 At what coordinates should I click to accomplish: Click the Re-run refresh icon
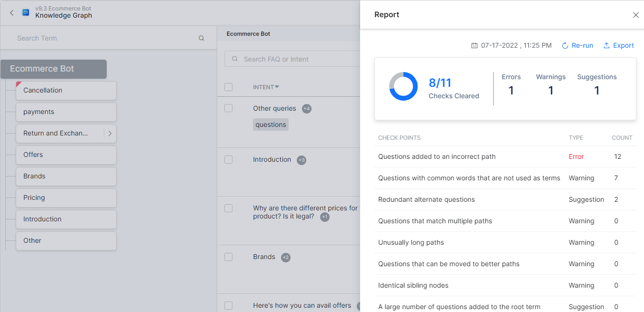click(x=565, y=45)
